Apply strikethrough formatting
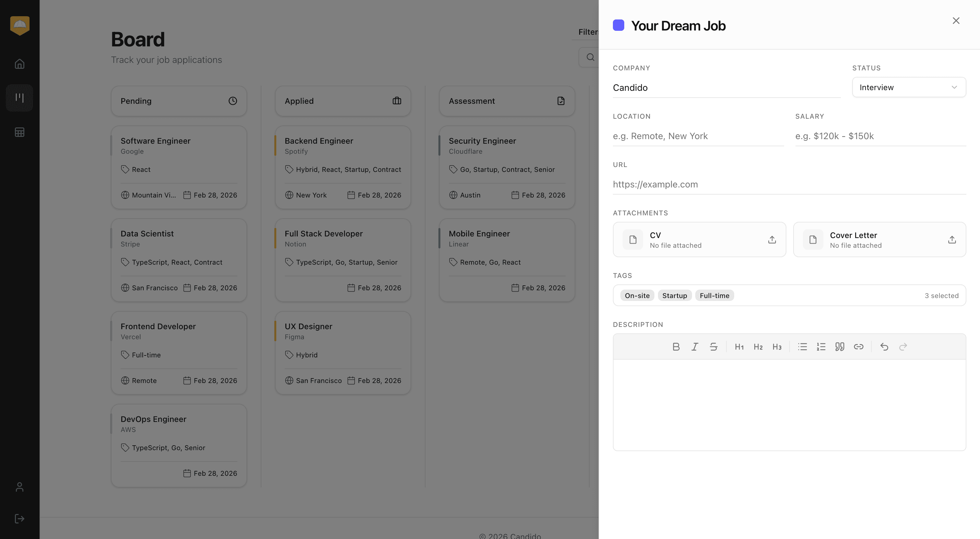This screenshot has height=539, width=980. pos(714,347)
